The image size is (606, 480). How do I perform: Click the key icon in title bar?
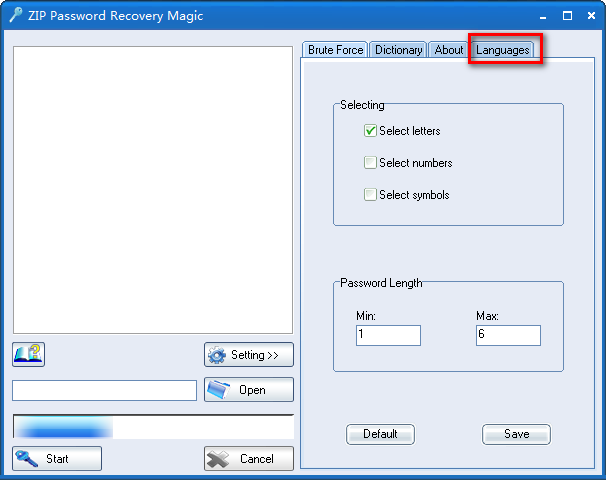tap(16, 15)
